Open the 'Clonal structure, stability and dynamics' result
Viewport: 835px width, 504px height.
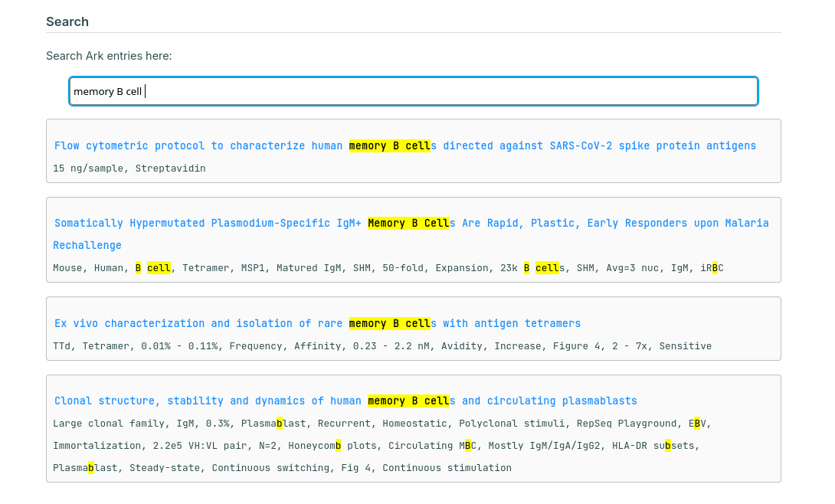click(x=207, y=401)
